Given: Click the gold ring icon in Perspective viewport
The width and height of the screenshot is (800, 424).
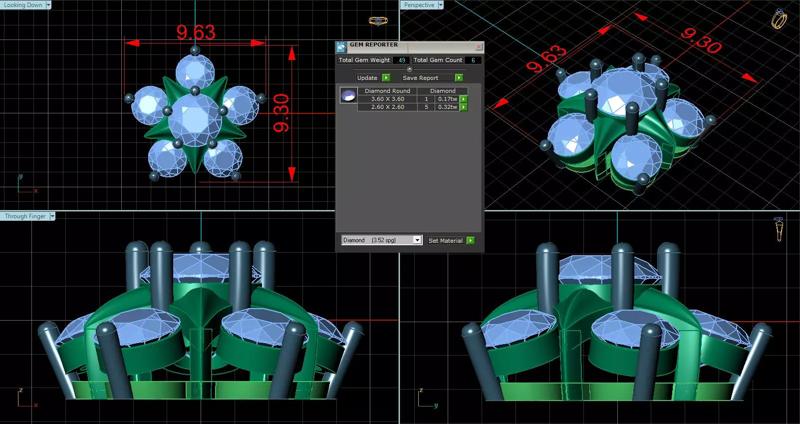Looking at the screenshot, I should tap(779, 18).
